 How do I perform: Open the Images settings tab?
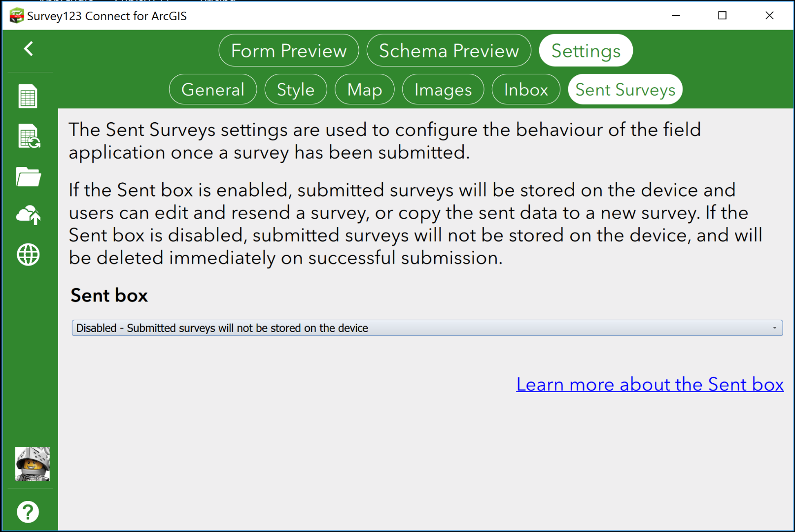(443, 89)
